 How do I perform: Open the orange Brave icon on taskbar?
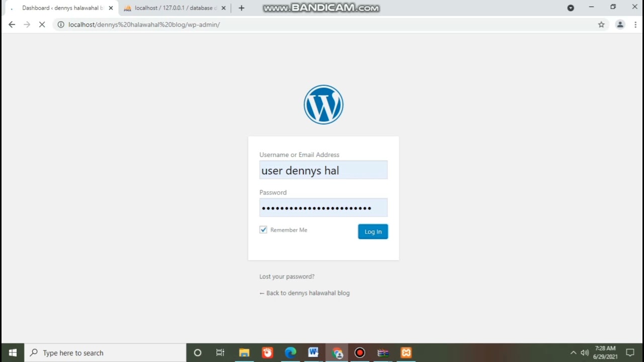click(267, 353)
